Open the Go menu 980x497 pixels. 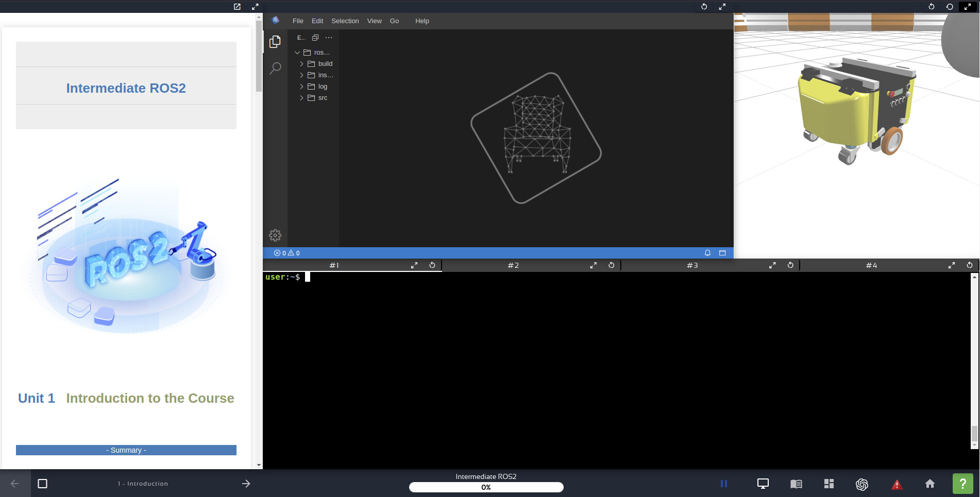pyautogui.click(x=394, y=21)
